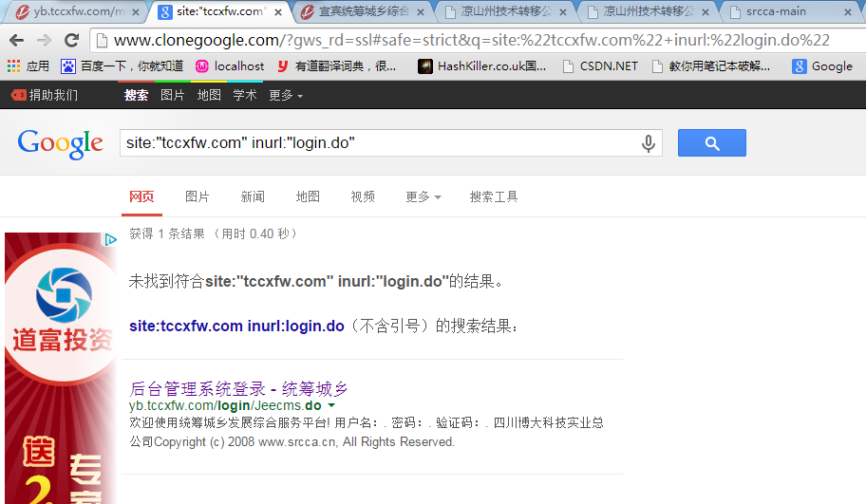
Task: Select 图片 in the black top bar
Action: [172, 95]
